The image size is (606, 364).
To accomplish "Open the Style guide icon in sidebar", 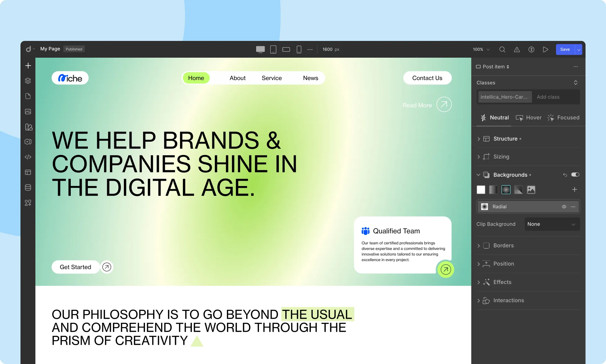I will click(29, 127).
